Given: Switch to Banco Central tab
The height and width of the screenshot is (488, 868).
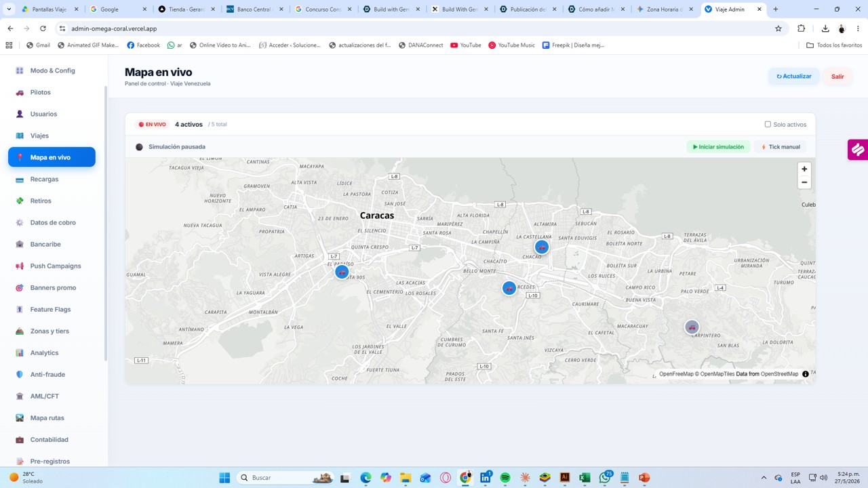Looking at the screenshot, I should pos(254,9).
